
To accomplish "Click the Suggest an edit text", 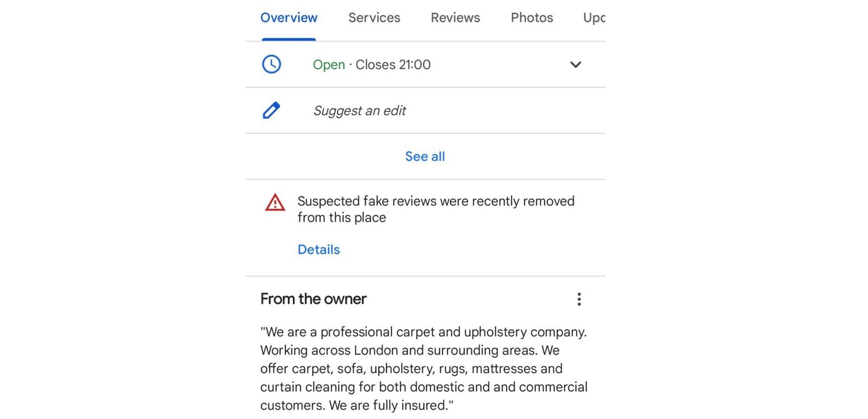I will [360, 111].
